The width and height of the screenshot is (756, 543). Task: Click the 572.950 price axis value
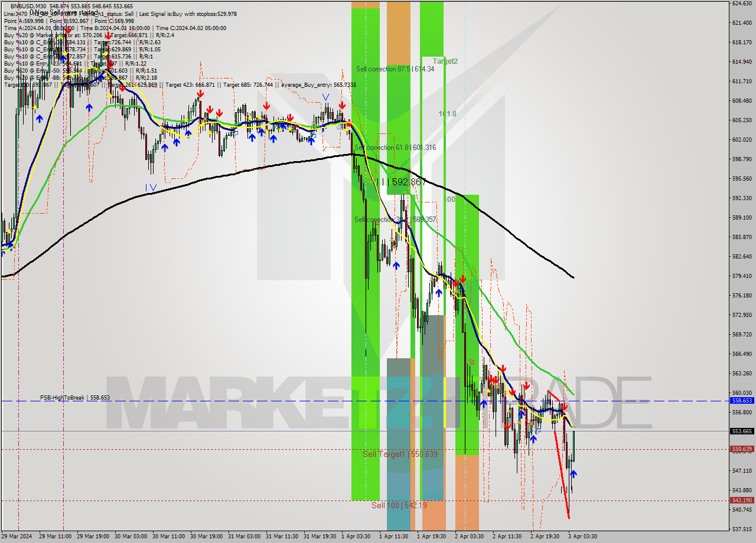742,315
